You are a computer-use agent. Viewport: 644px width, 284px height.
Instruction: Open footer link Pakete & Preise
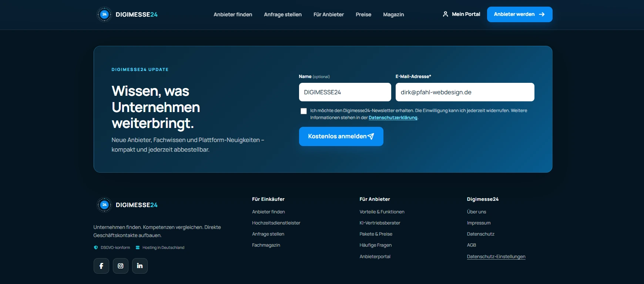pos(376,234)
